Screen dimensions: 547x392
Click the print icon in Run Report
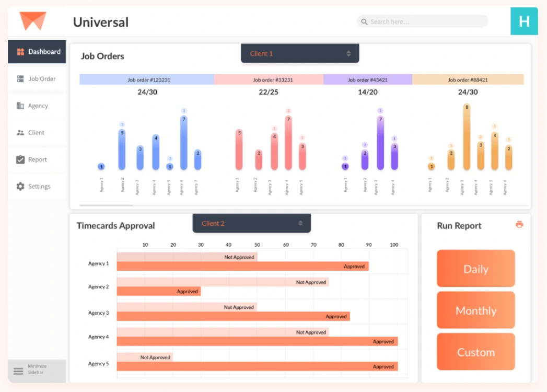click(519, 224)
